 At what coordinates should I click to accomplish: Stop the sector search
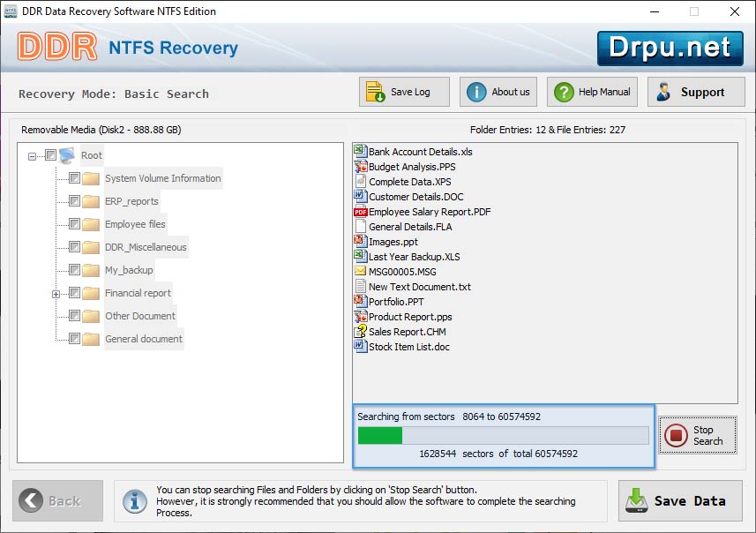point(698,435)
